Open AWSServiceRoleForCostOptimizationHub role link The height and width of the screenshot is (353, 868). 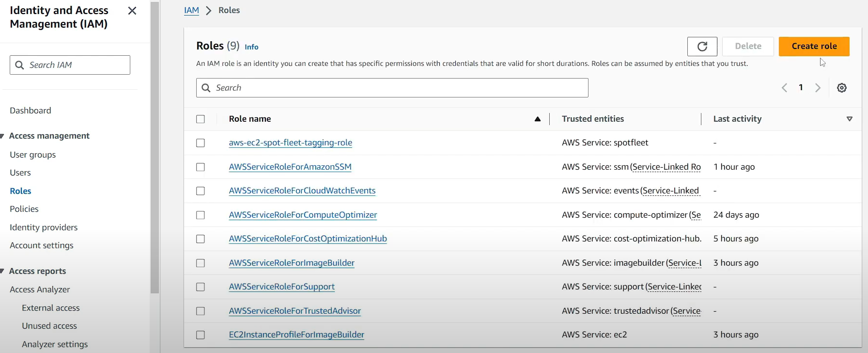click(x=308, y=239)
